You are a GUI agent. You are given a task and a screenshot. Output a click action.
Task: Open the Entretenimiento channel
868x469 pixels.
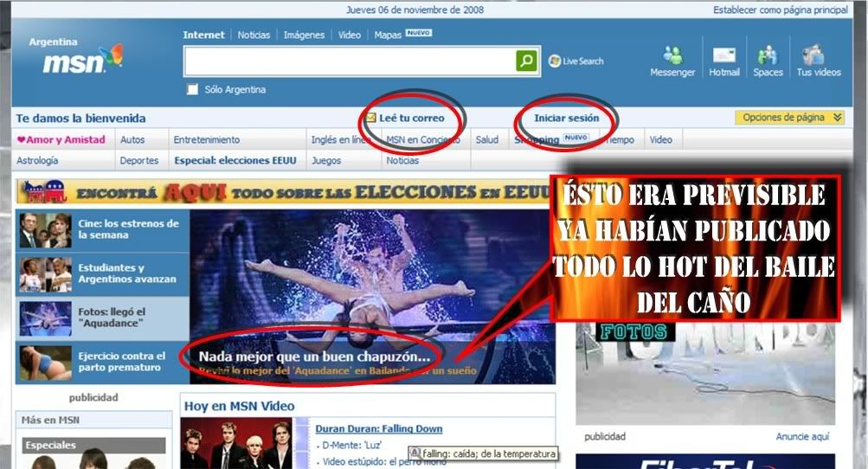(x=207, y=139)
